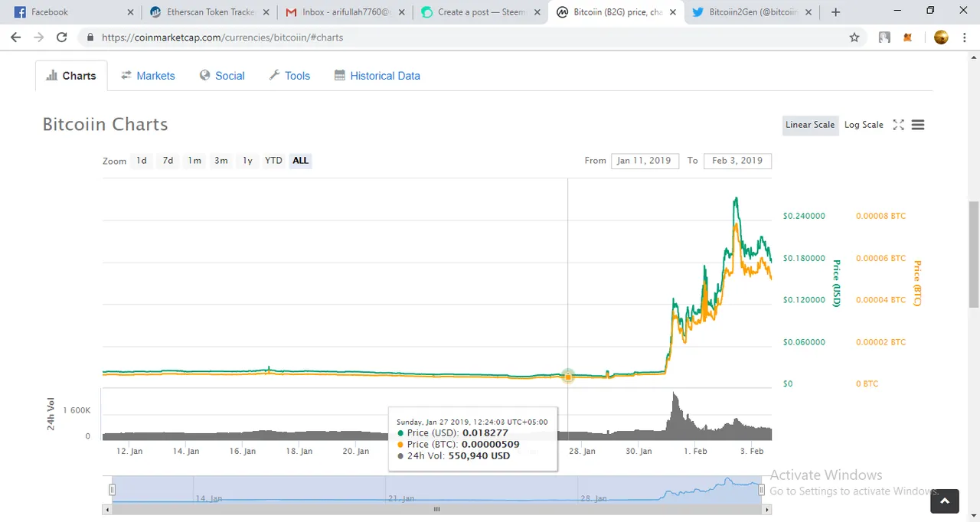Viewport: 980px width, 522px height.
Task: Open Chrome three-dot menu
Action: coord(965,37)
